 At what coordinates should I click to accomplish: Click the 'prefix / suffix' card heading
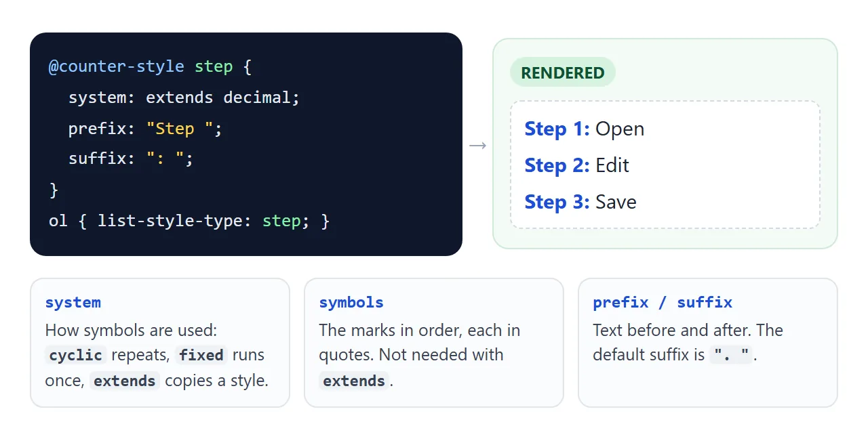point(663,303)
